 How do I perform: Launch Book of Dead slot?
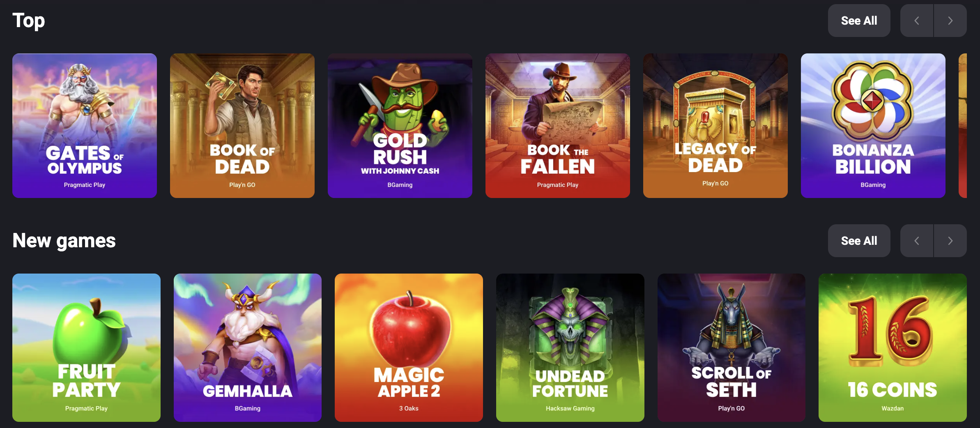(x=242, y=126)
